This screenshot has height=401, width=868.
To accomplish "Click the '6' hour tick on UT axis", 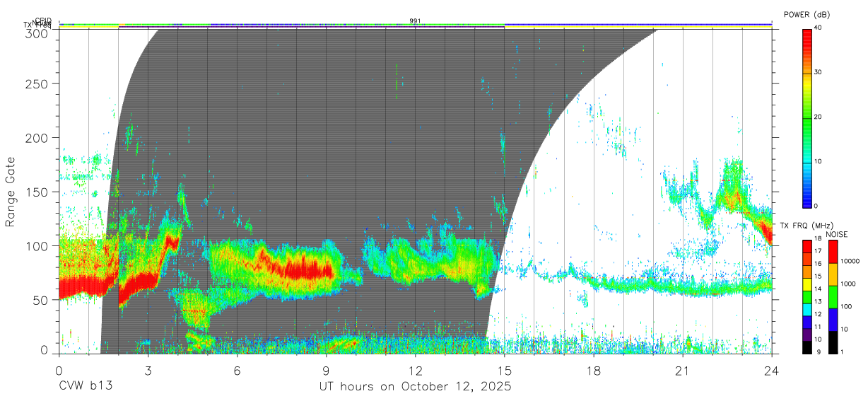I will (x=237, y=370).
